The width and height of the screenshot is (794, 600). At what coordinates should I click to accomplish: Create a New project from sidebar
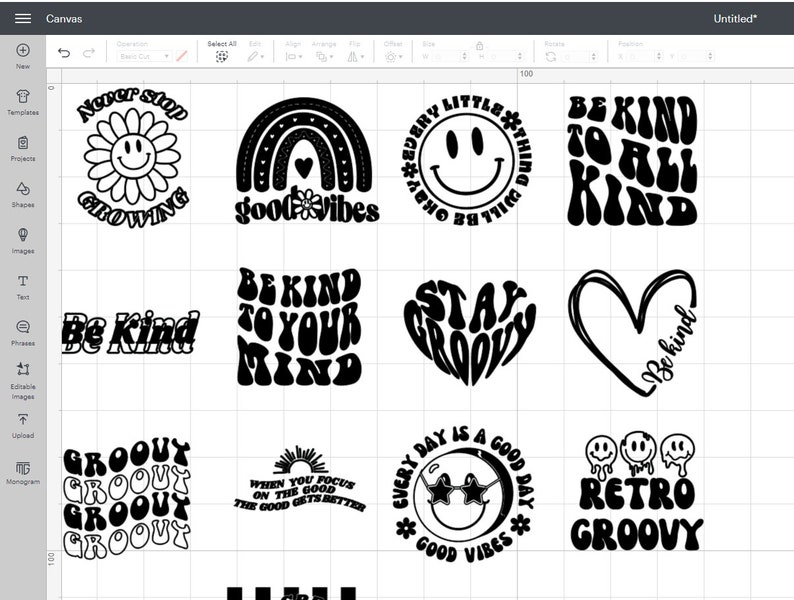(23, 56)
